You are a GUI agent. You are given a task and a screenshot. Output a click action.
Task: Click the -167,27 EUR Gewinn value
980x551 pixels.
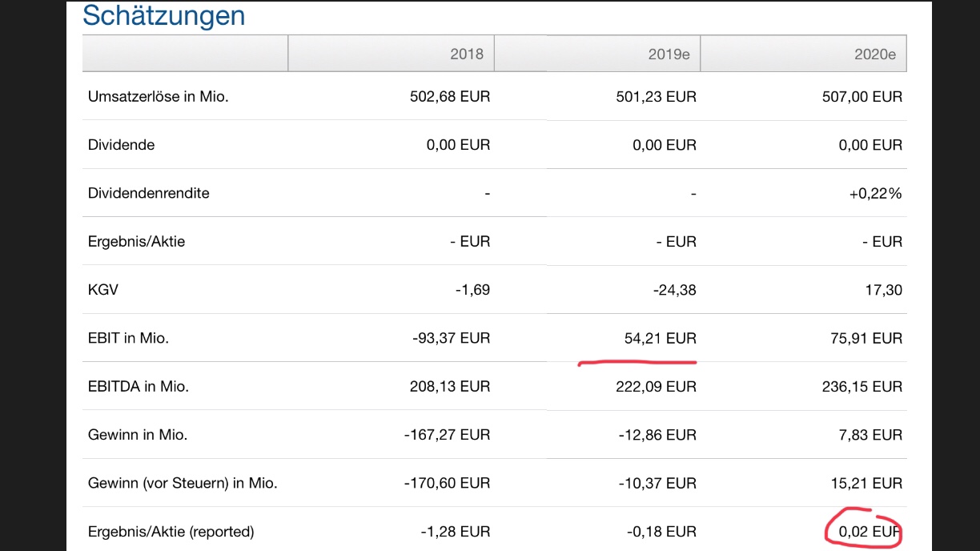pyautogui.click(x=447, y=435)
